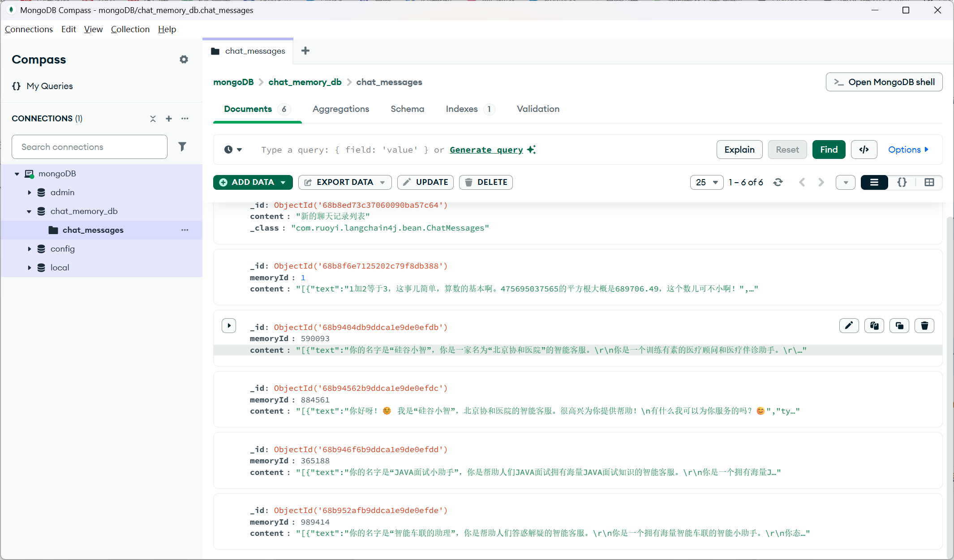Switch to JSON view toggle

pos(902,182)
